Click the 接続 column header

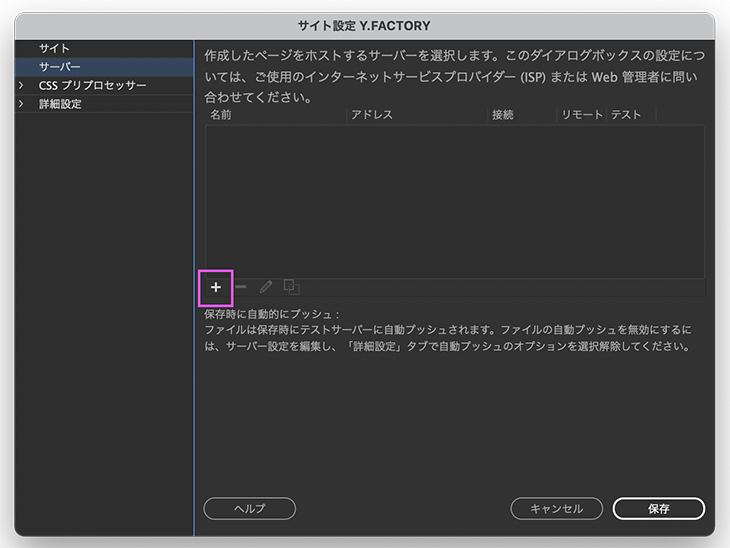522,115
